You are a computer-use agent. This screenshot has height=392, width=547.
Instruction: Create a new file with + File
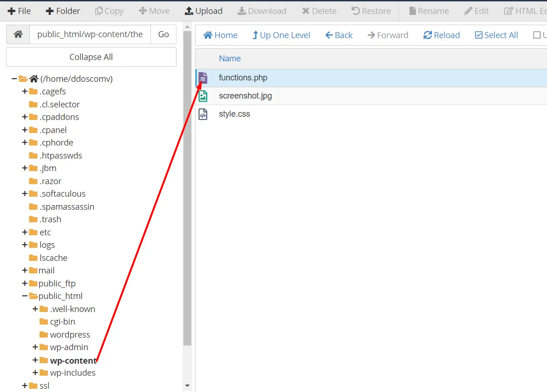pyautogui.click(x=19, y=11)
